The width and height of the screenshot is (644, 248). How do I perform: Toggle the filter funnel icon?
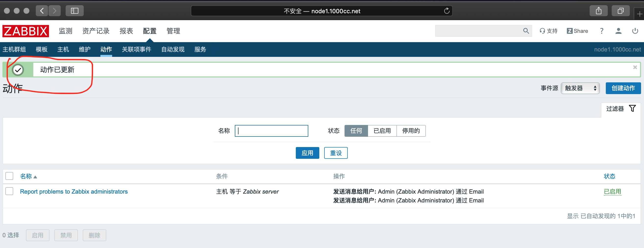click(x=632, y=108)
